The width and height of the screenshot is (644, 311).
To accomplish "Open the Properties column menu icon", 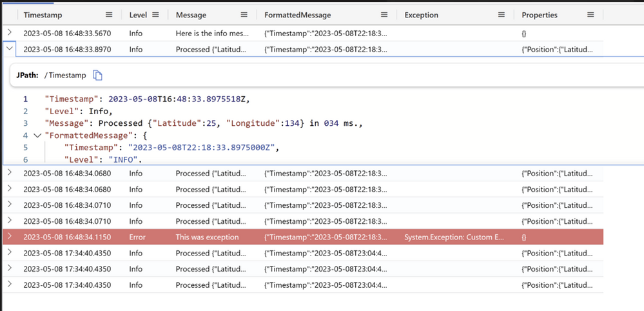I will click(x=590, y=15).
